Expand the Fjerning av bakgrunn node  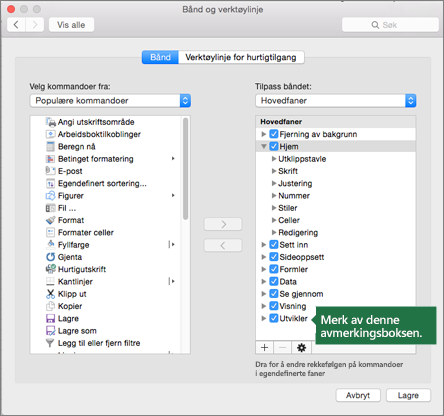264,134
